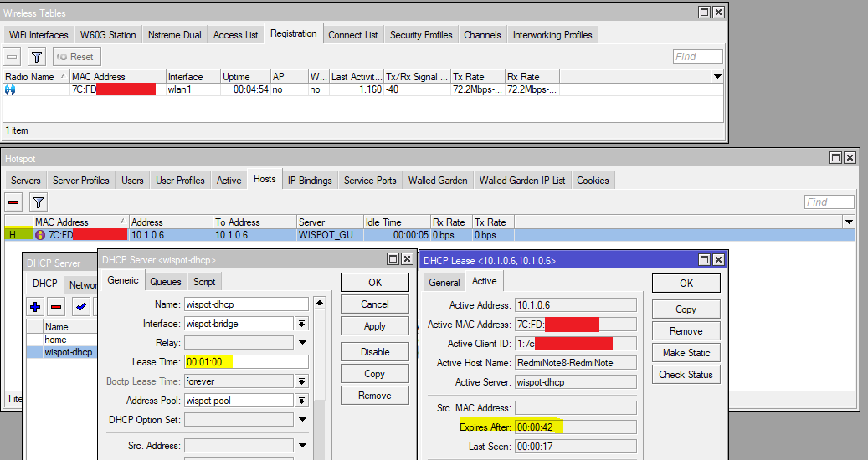Click the scroll up arrow in DHCP Server dialog
The width and height of the screenshot is (868, 460).
click(320, 303)
